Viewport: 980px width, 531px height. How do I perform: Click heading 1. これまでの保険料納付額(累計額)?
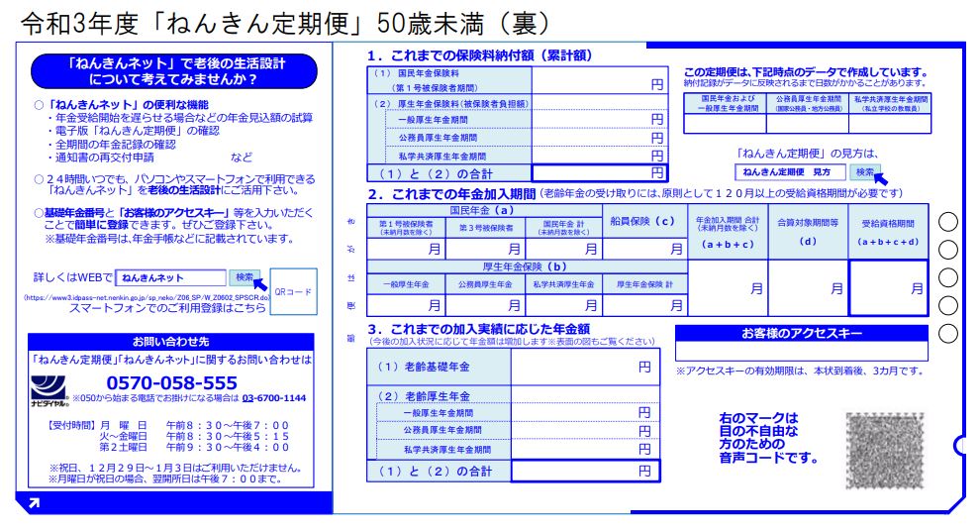pos(479,55)
